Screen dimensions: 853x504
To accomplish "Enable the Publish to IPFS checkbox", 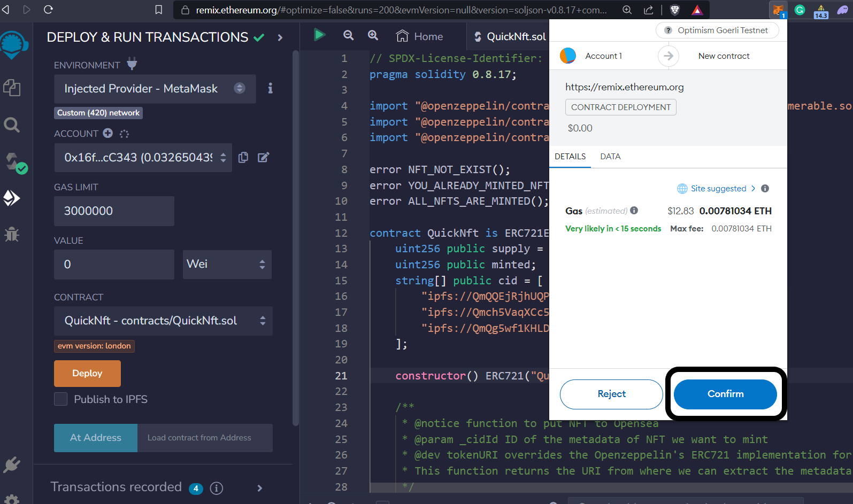I will click(x=61, y=399).
